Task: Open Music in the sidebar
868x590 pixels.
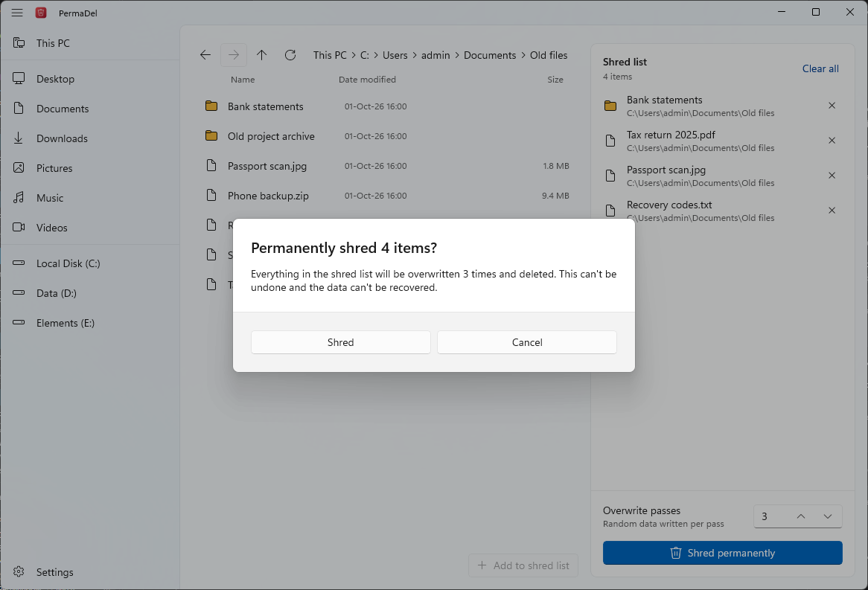Action: (x=89, y=198)
